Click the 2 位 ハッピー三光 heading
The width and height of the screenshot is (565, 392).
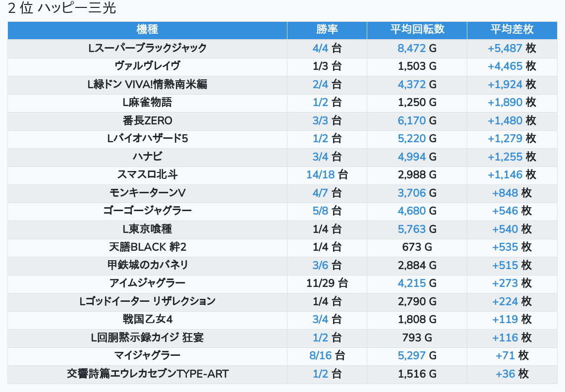pyautogui.click(x=61, y=8)
